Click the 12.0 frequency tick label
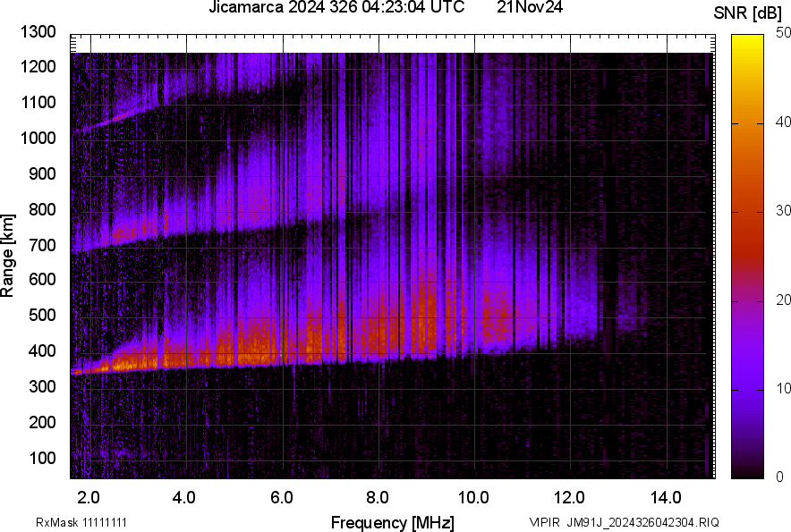Image resolution: width=791 pixels, height=532 pixels. 570,497
